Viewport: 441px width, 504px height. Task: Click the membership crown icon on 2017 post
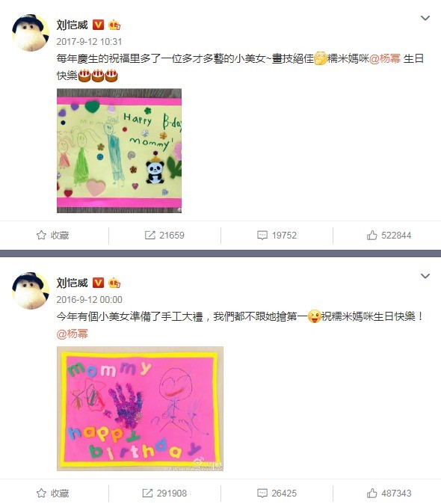pyautogui.click(x=114, y=25)
